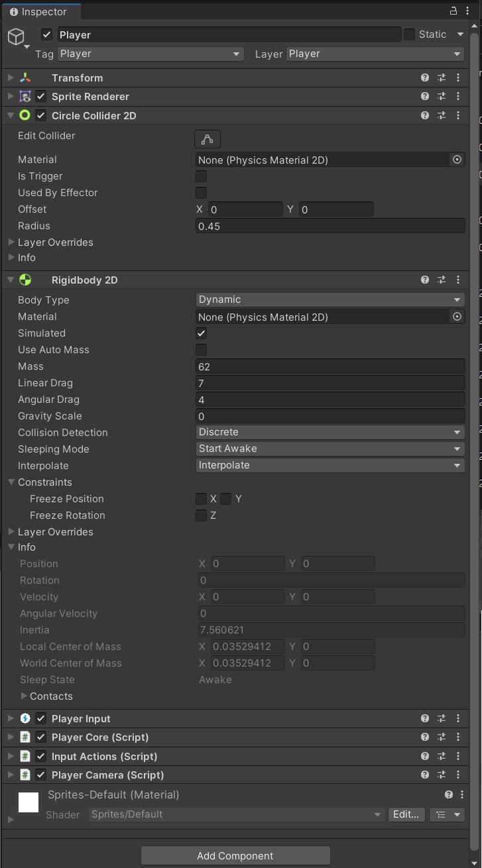
Task: Click the Add Component button
Action: tap(235, 855)
